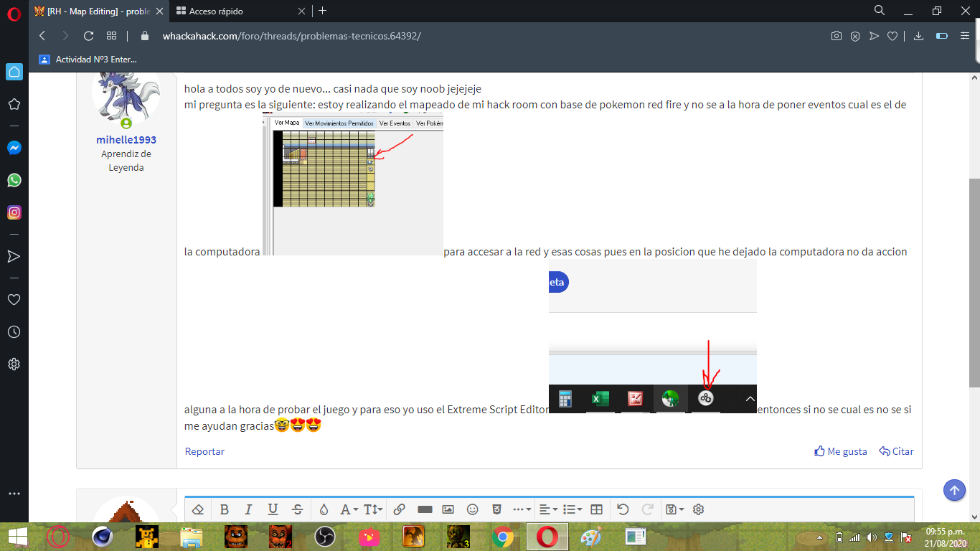Open the list options dropdown
The width and height of the screenshot is (980, 551).
[x=573, y=509]
